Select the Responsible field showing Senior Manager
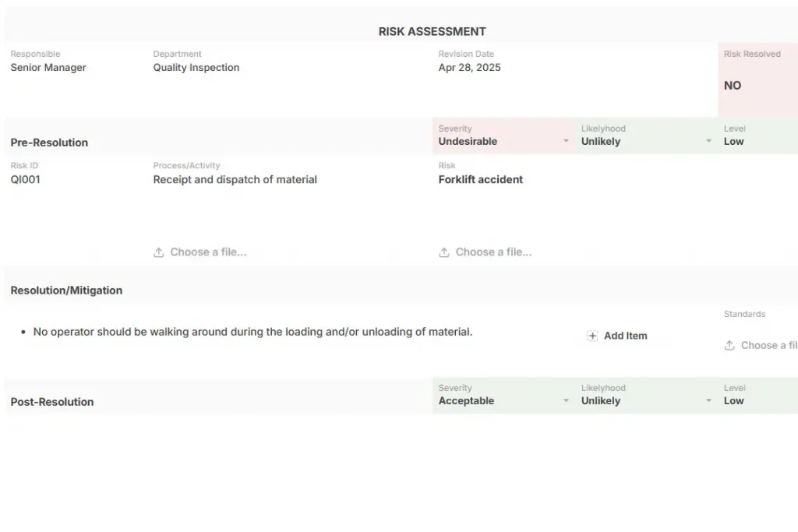 pos(48,68)
